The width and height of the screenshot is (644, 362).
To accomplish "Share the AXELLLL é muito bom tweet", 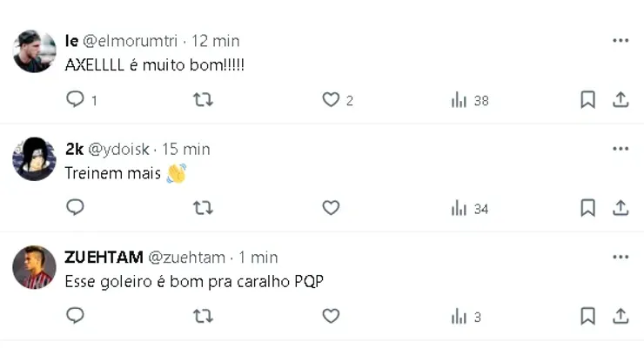I will click(621, 100).
